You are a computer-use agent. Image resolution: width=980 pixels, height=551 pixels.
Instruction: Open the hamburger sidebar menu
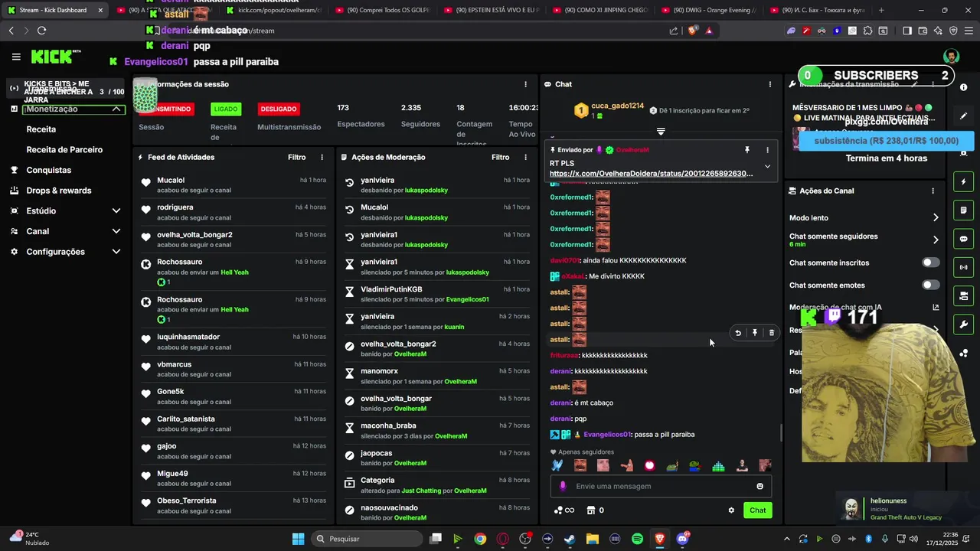[x=16, y=57]
